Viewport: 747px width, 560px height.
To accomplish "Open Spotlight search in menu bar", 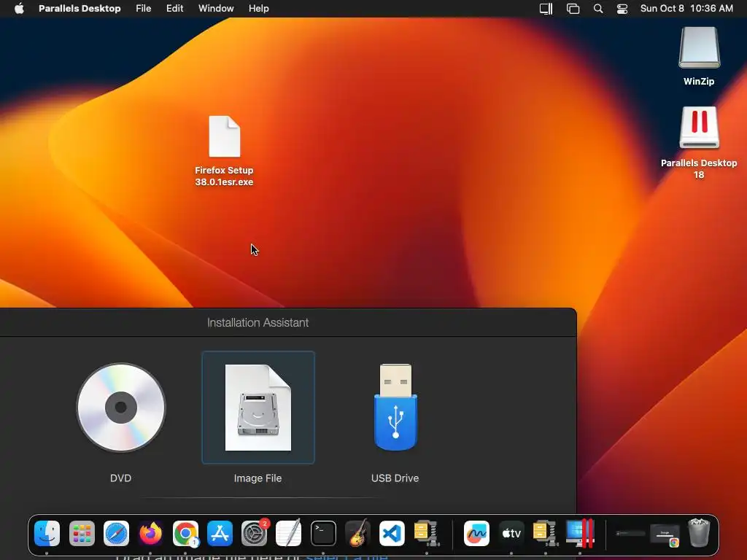I will pos(598,9).
